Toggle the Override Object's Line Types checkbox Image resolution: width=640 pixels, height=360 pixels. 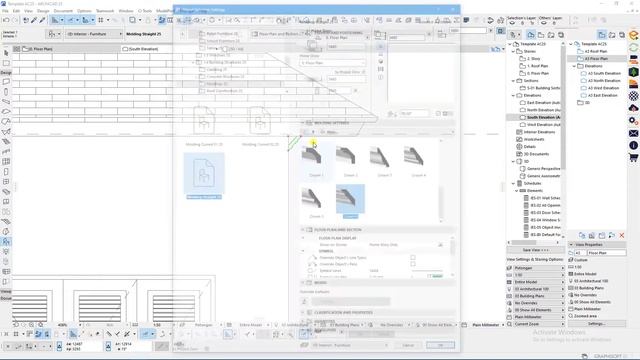point(413,258)
